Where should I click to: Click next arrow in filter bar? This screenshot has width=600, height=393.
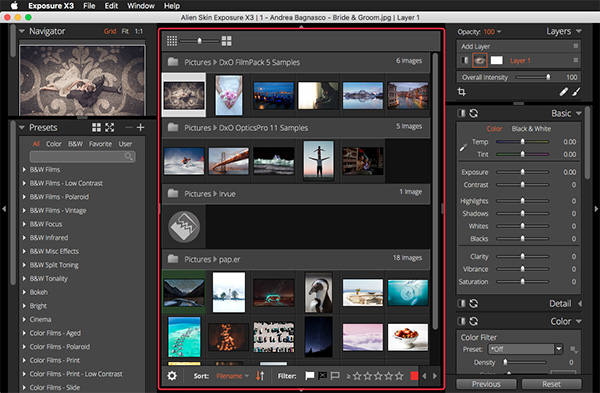pos(435,376)
